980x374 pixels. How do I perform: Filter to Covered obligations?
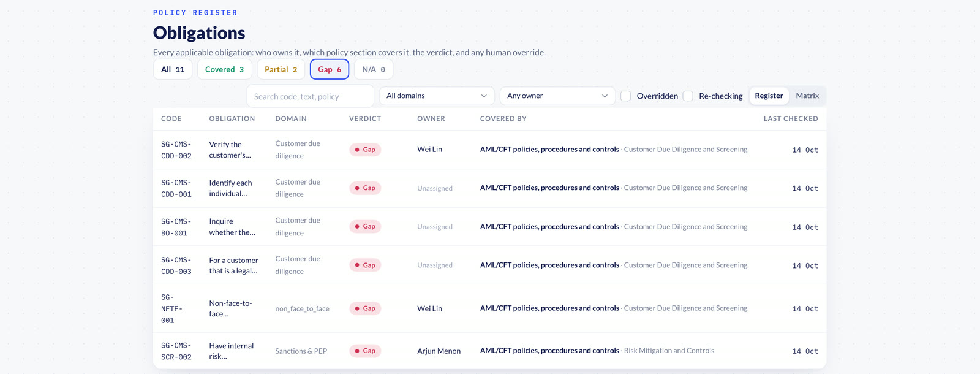[224, 69]
